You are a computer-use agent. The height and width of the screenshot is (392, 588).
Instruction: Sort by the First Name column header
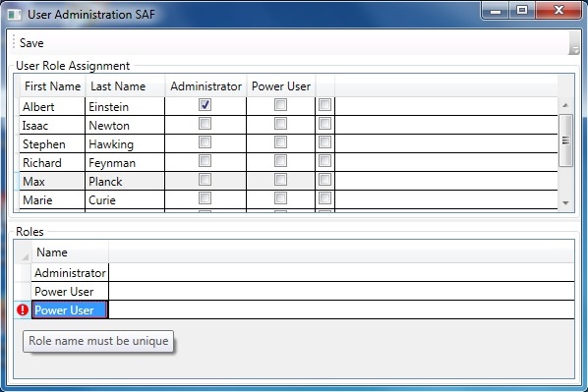(x=52, y=86)
